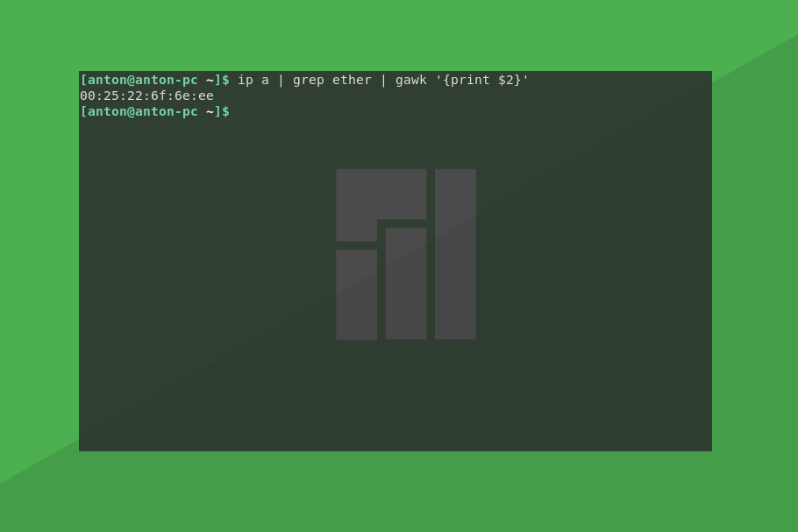Image resolution: width=798 pixels, height=532 pixels.
Task: Click the command line text 'ip a | grep ether'
Action: pyautogui.click(x=304, y=81)
